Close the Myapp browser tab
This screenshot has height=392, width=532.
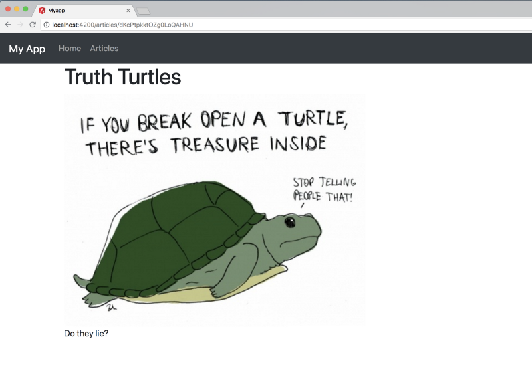(x=128, y=11)
